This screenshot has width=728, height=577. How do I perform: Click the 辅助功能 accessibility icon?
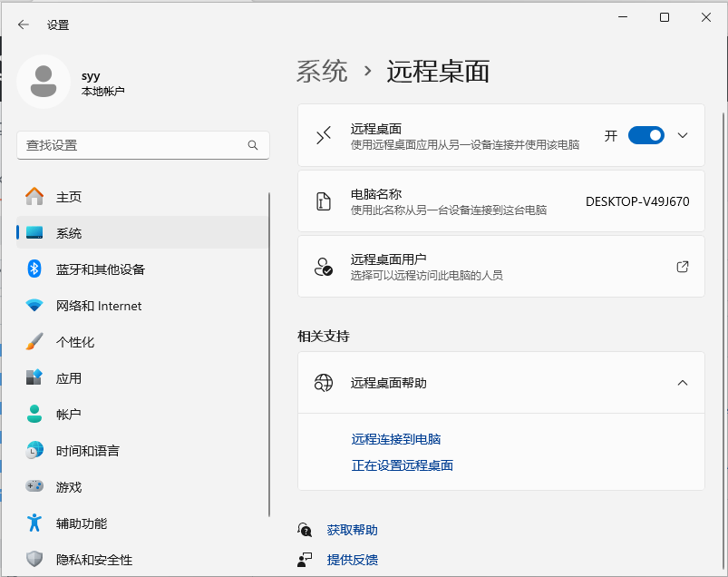34,523
